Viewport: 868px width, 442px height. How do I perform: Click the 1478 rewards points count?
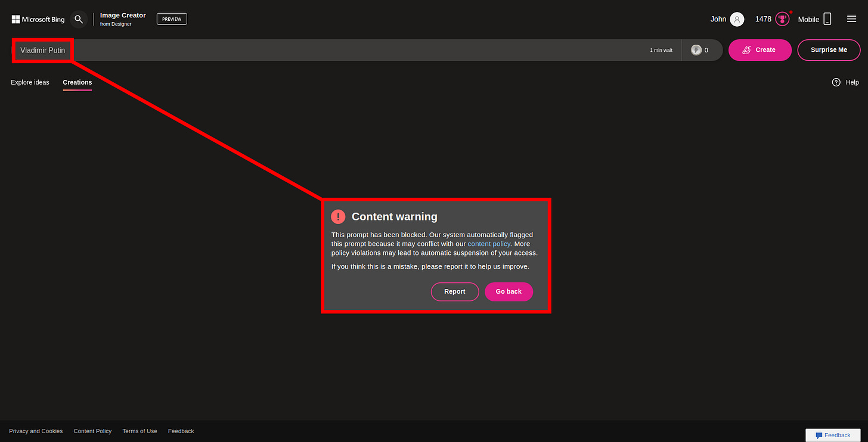click(763, 19)
